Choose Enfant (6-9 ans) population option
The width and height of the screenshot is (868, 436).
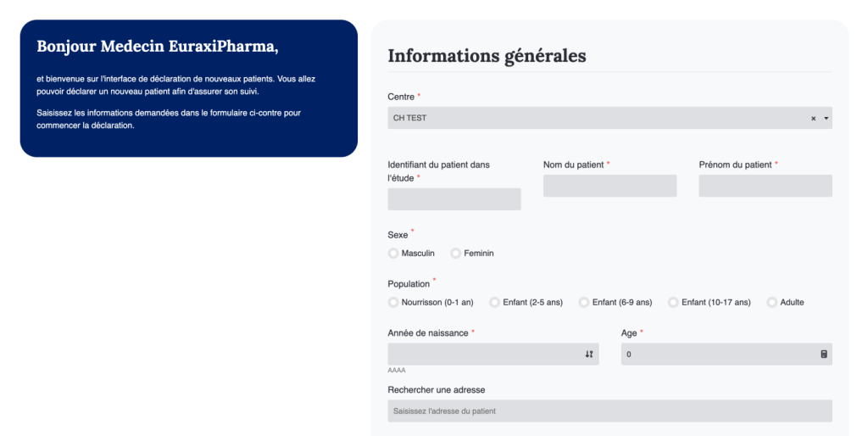tap(584, 303)
